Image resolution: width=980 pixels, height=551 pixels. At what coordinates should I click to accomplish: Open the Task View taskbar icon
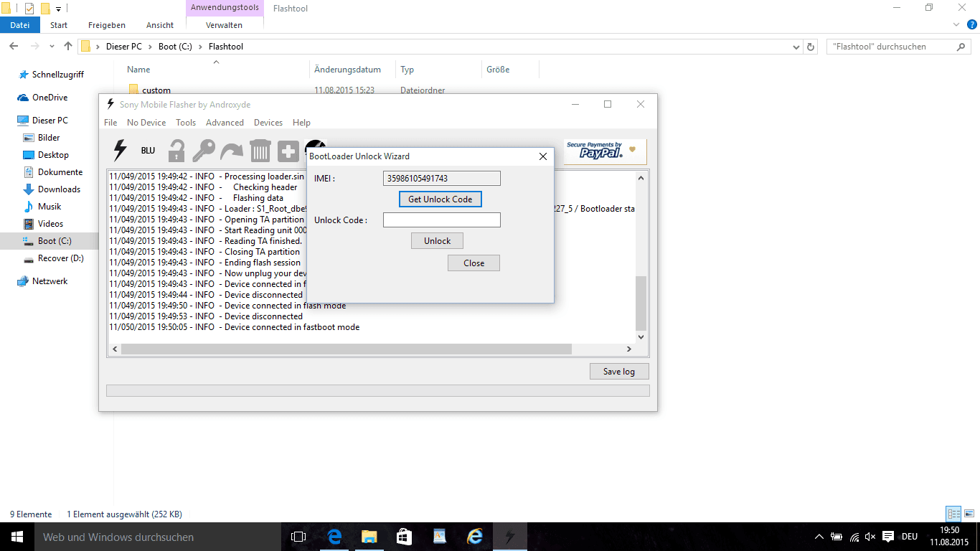point(298,537)
